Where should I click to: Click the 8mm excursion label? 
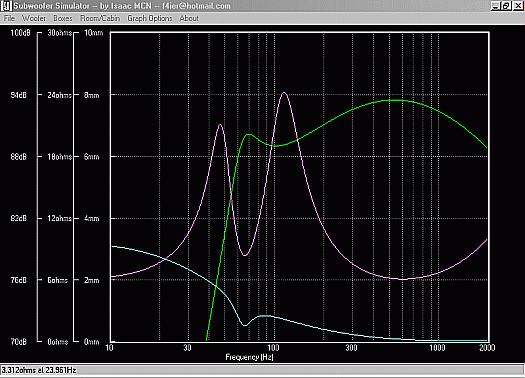[x=92, y=95]
